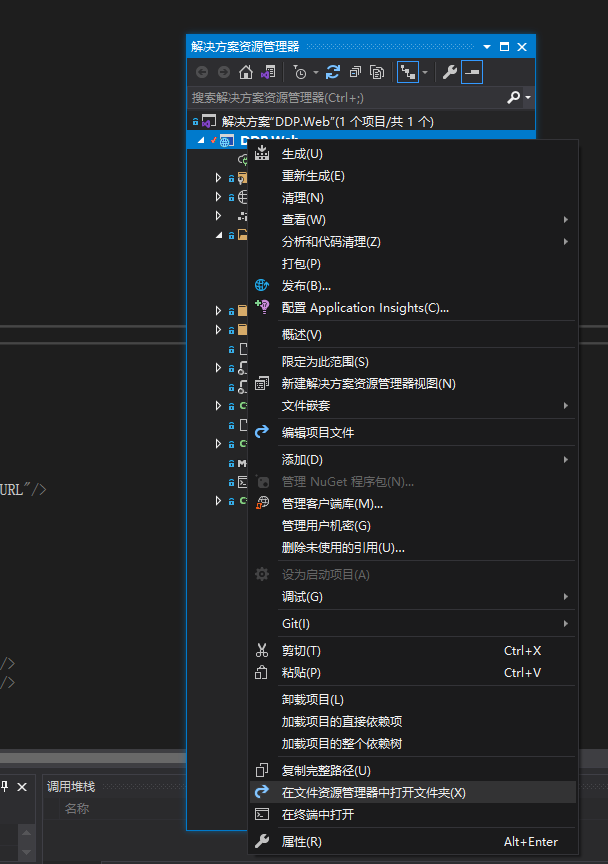Select 发布(B)... from the context menu
The image size is (608, 864).
[306, 286]
